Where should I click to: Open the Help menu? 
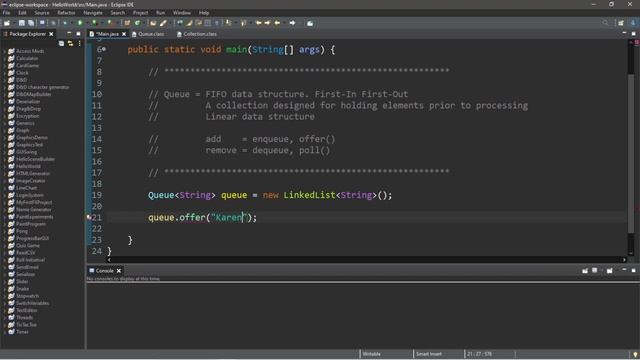click(204, 13)
